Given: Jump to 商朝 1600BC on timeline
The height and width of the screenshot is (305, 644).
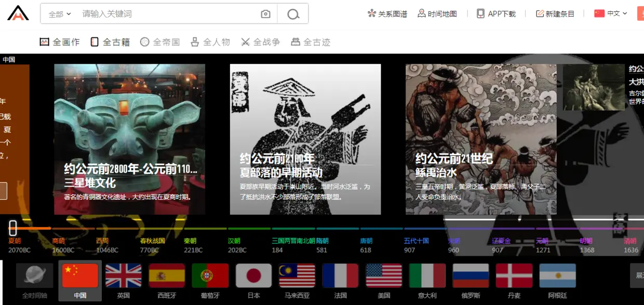Looking at the screenshot, I should [x=63, y=245].
